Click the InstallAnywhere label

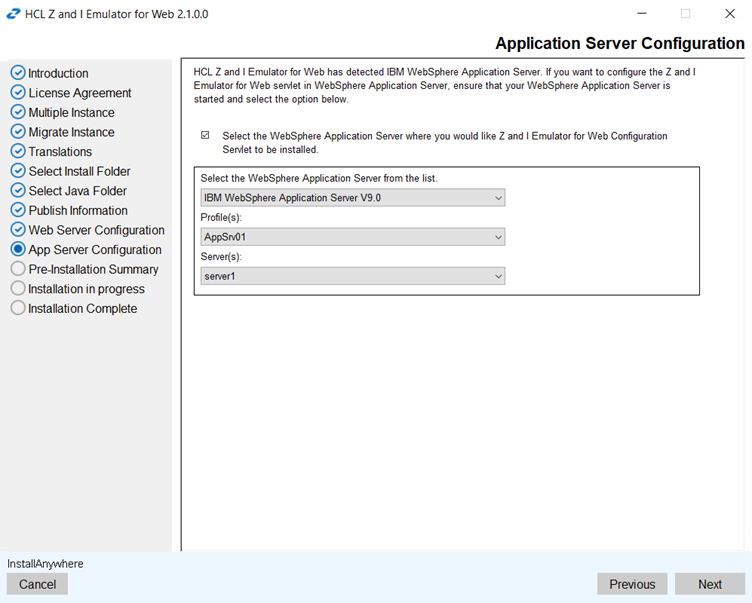[45, 564]
